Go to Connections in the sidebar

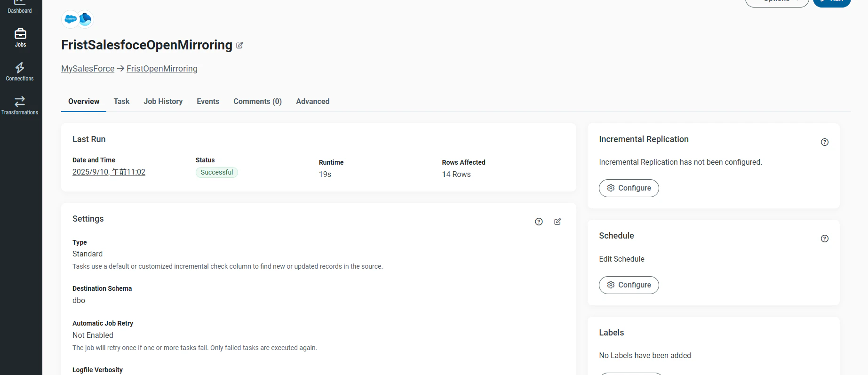(x=20, y=72)
